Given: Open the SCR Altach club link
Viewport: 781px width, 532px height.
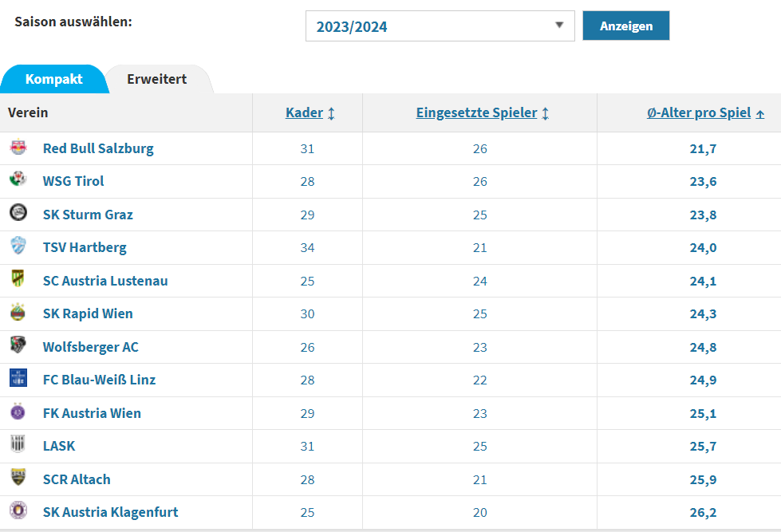Looking at the screenshot, I should [x=77, y=479].
